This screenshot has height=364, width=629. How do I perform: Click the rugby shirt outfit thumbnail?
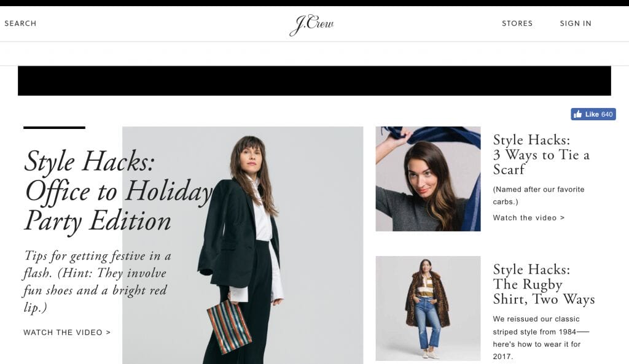428,308
